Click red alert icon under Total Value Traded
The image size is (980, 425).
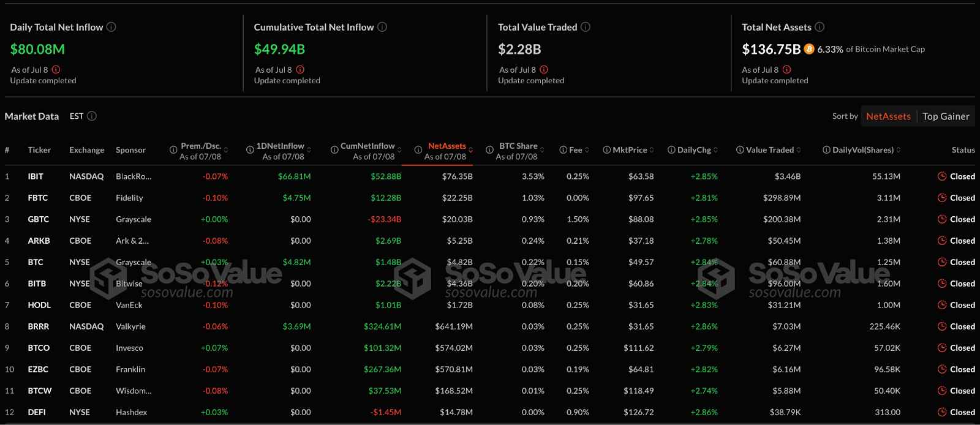(x=544, y=70)
